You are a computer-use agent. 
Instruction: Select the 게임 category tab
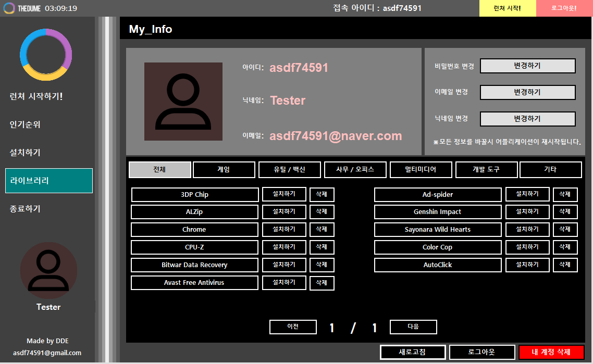coord(224,170)
